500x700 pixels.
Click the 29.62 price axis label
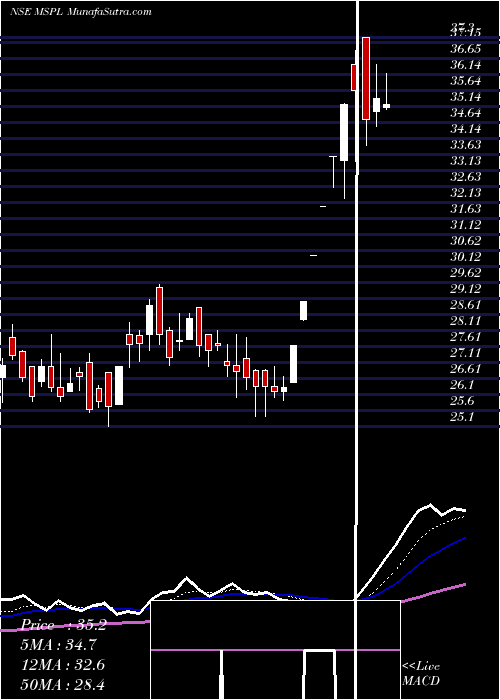pos(466,273)
